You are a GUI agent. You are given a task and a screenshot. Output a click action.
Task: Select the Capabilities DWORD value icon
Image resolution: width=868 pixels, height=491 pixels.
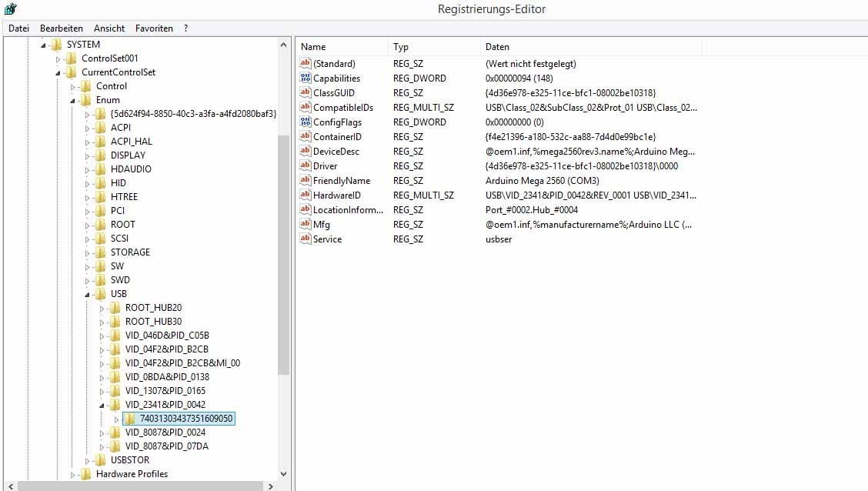(x=305, y=78)
